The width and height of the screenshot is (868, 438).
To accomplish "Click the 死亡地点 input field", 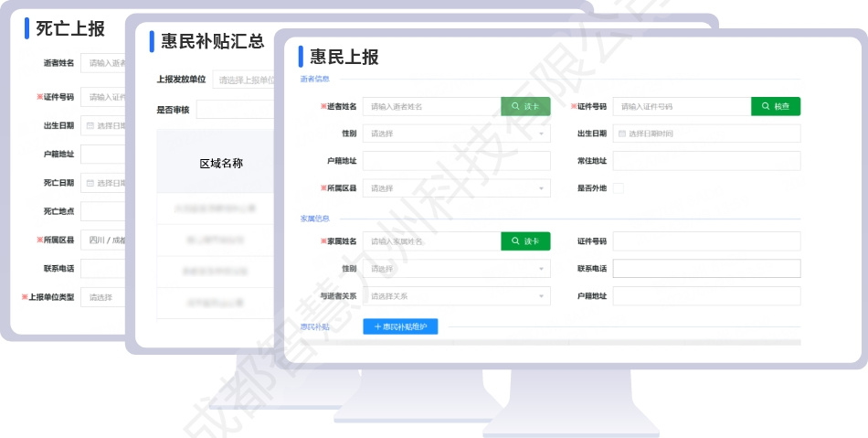I will coord(102,211).
